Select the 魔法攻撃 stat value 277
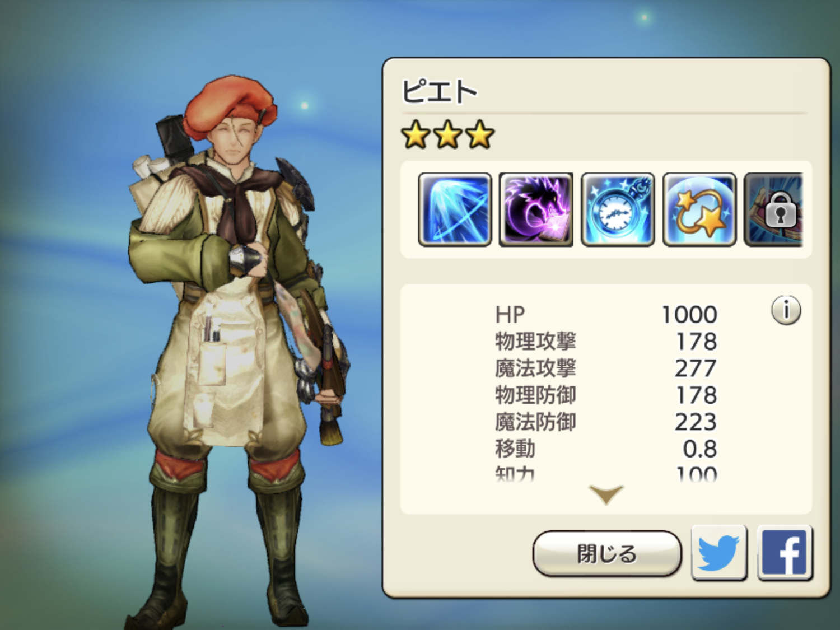 [x=696, y=368]
